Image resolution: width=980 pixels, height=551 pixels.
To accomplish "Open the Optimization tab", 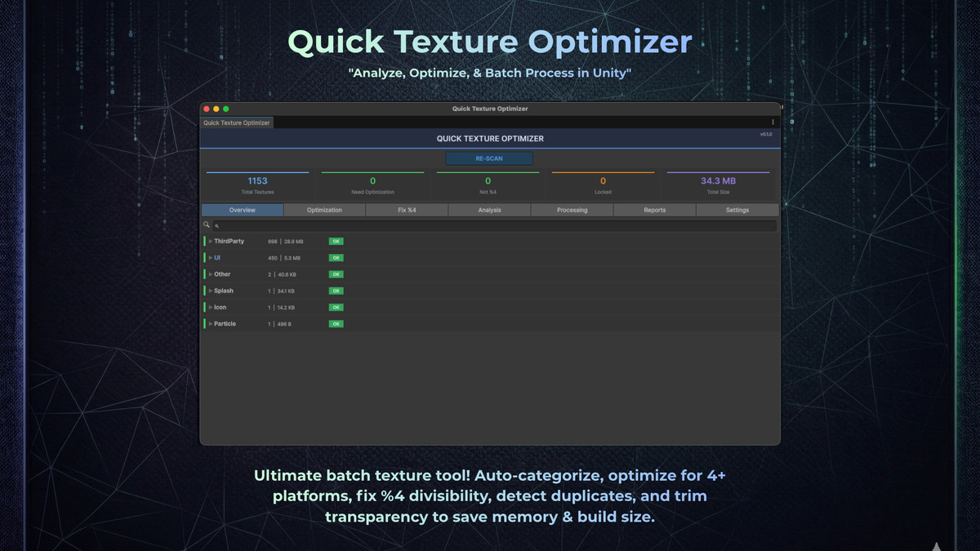I will pos(324,210).
